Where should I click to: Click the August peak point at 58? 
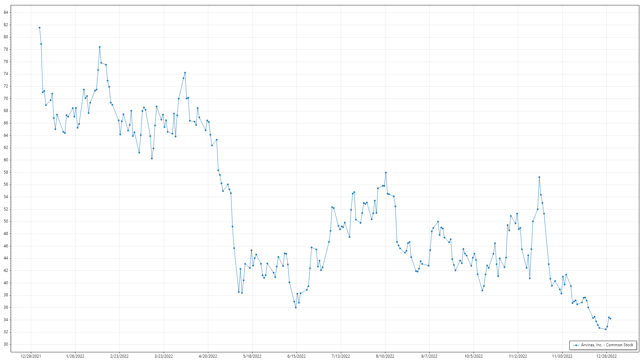tap(386, 173)
